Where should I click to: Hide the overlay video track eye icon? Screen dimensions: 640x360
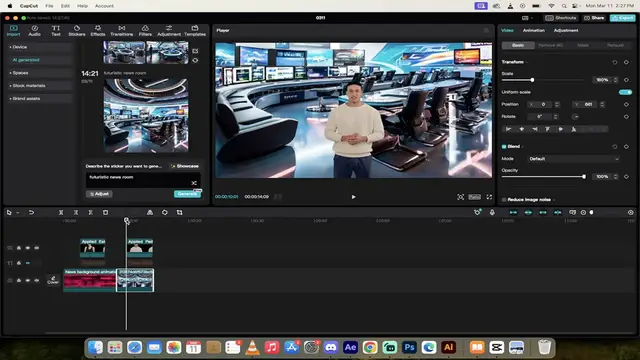click(28, 248)
